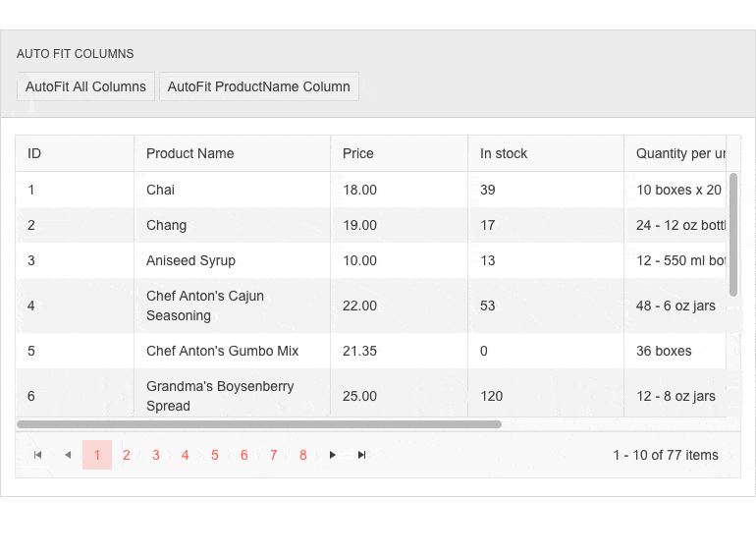Jump to the last page of the grid
The image size is (756, 556).
[361, 455]
